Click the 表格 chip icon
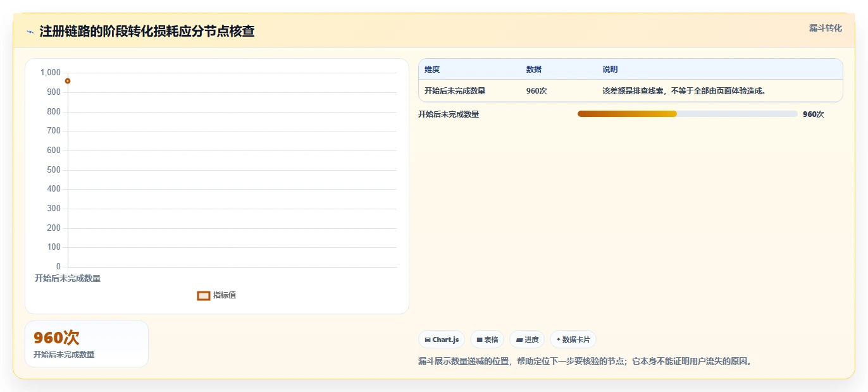The height and width of the screenshot is (392, 868). point(480,340)
